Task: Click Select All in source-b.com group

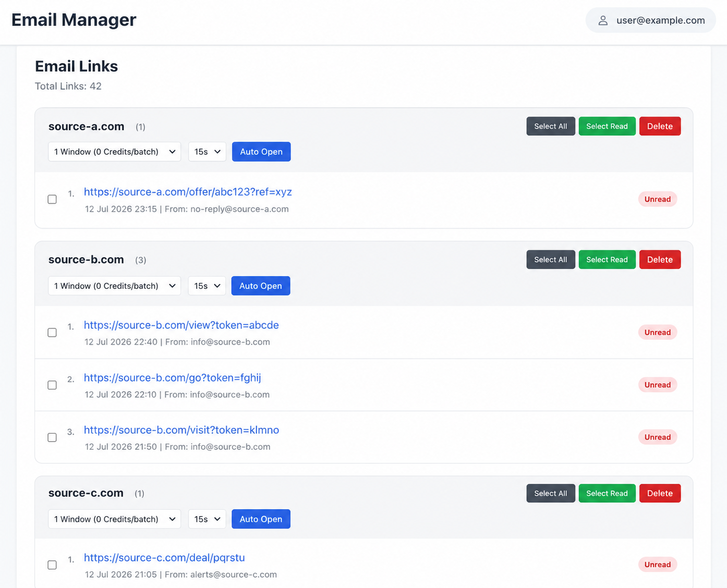Action: [x=551, y=260]
